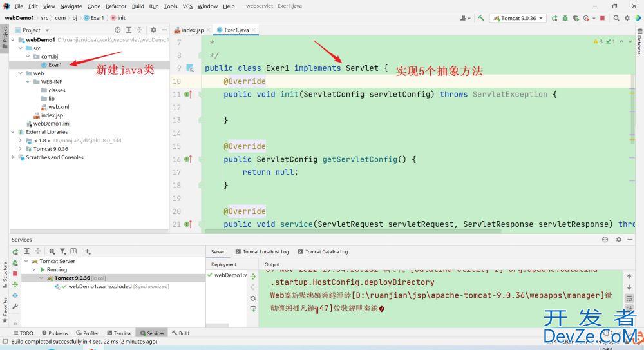Open Search Everywhere magnifier icon

(616, 18)
